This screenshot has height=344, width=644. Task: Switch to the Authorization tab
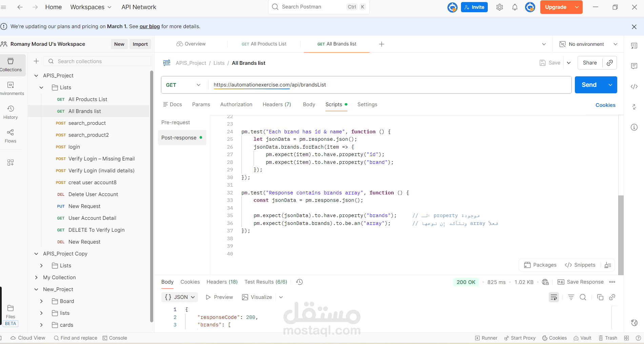point(236,104)
